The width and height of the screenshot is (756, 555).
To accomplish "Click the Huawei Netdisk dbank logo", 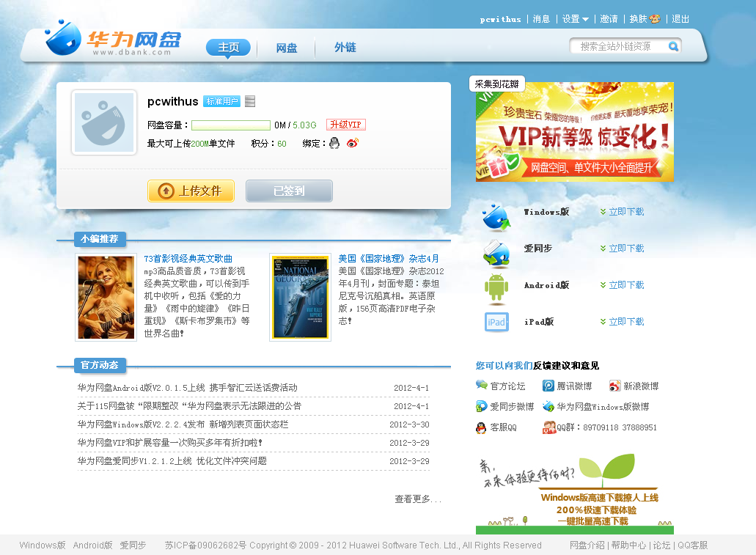I will [x=113, y=39].
